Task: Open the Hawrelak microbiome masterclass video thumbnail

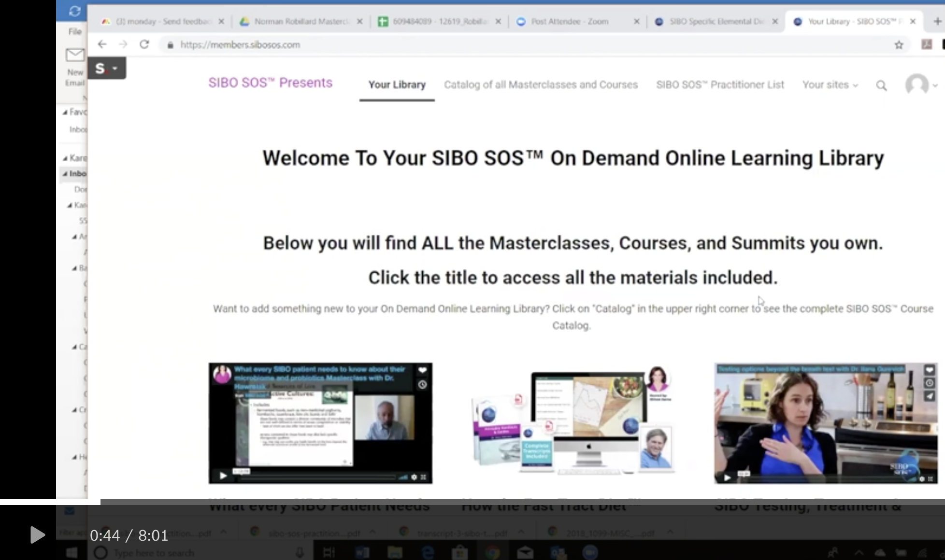Action: (x=320, y=423)
